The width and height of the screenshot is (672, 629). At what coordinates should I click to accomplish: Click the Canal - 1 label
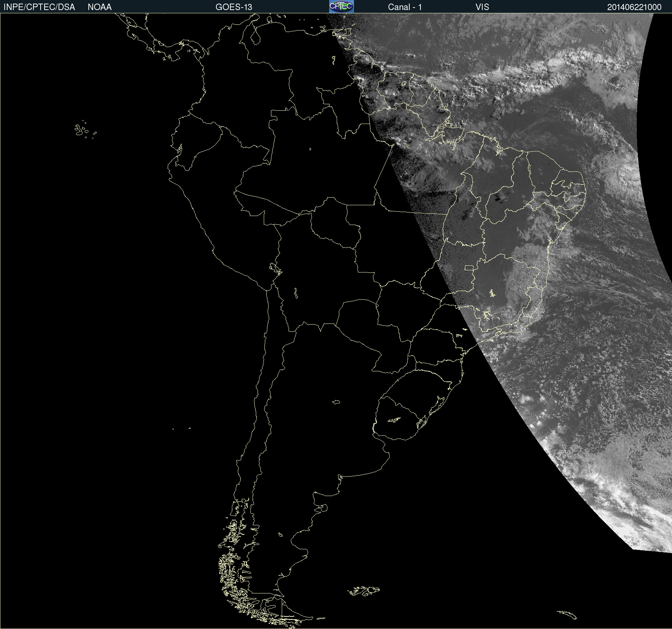click(x=405, y=7)
